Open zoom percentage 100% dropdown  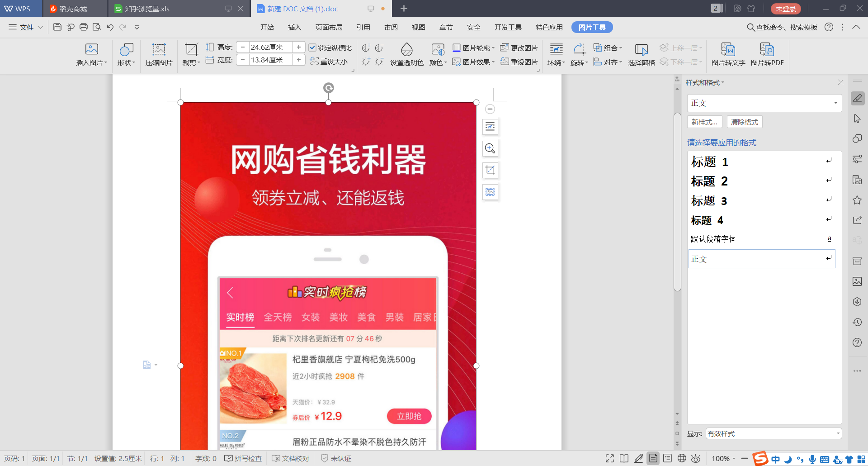click(x=723, y=458)
